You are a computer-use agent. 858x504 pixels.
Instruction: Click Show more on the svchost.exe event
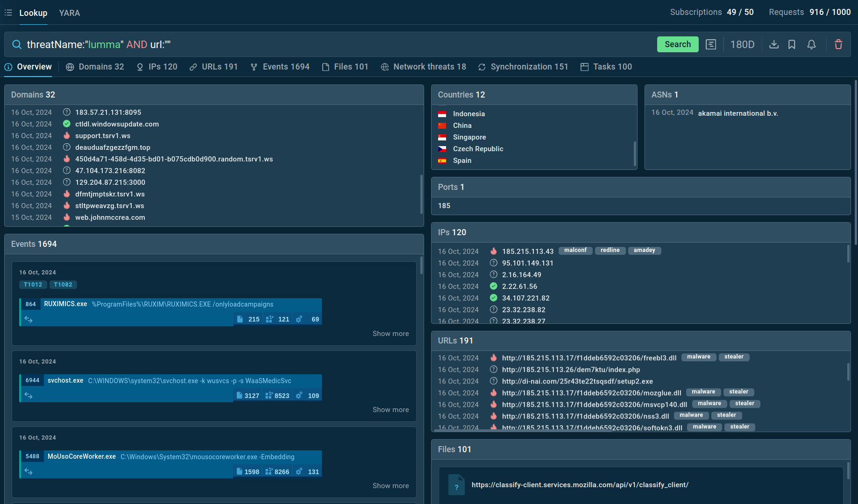[x=390, y=409]
